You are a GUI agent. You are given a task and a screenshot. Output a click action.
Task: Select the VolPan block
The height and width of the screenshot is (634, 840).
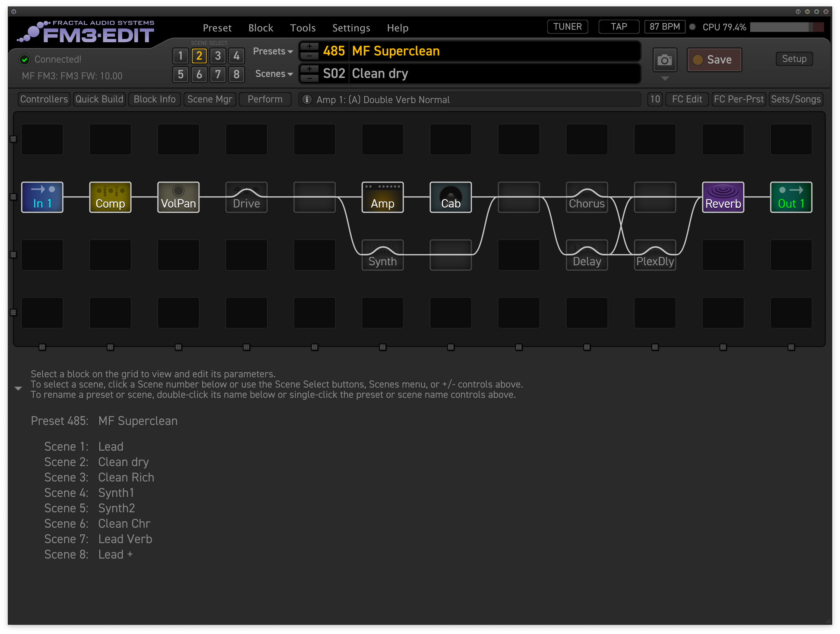coord(178,197)
